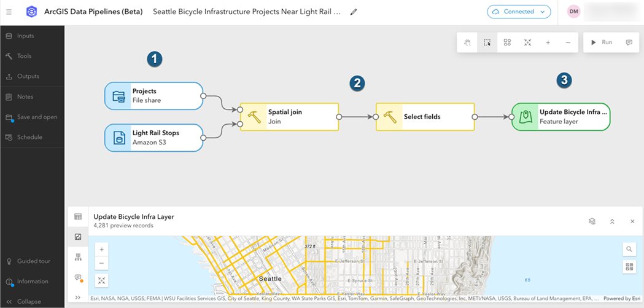Click the auto layout diagram icon
The height and width of the screenshot is (308, 644).
click(x=507, y=42)
